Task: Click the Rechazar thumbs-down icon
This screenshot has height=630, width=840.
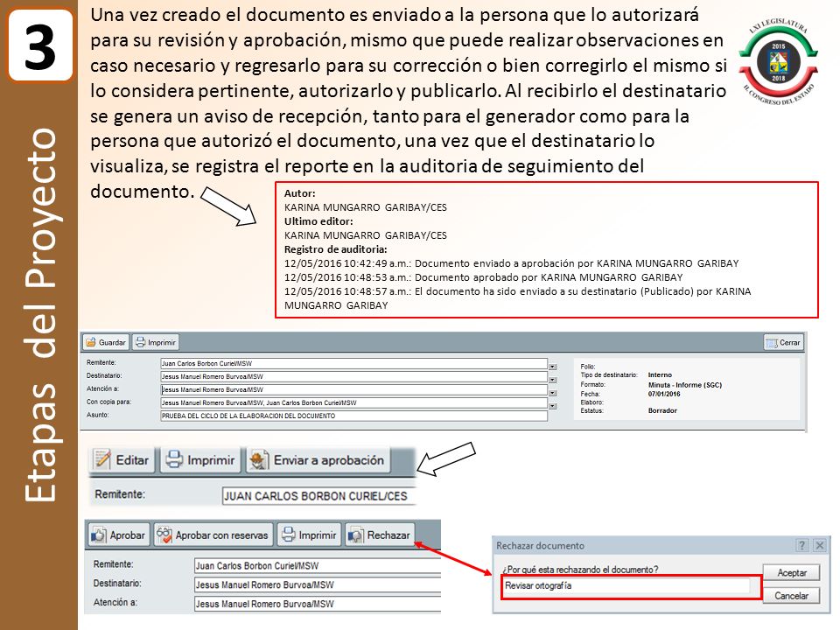Action: (x=356, y=535)
